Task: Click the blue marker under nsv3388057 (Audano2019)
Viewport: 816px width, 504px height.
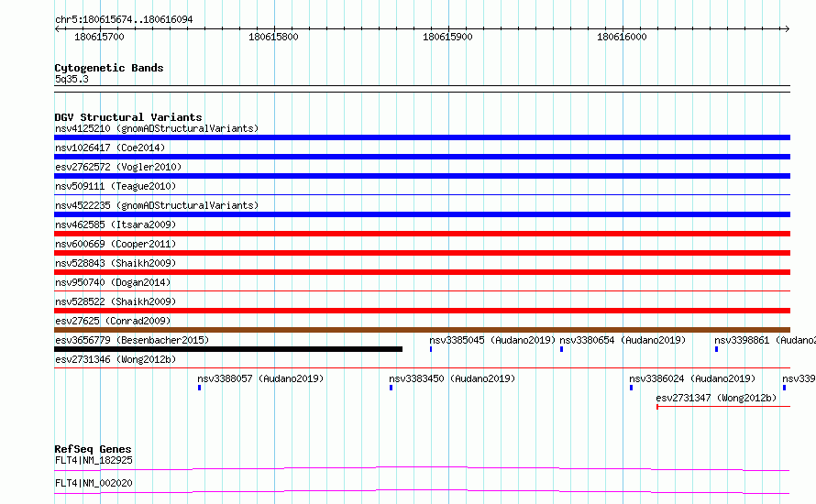Action: tap(199, 388)
